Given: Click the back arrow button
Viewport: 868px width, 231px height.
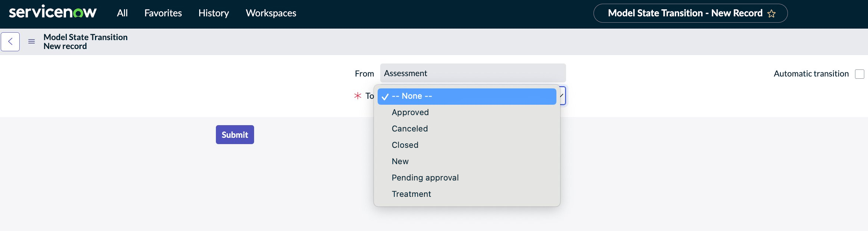Looking at the screenshot, I should tap(10, 42).
